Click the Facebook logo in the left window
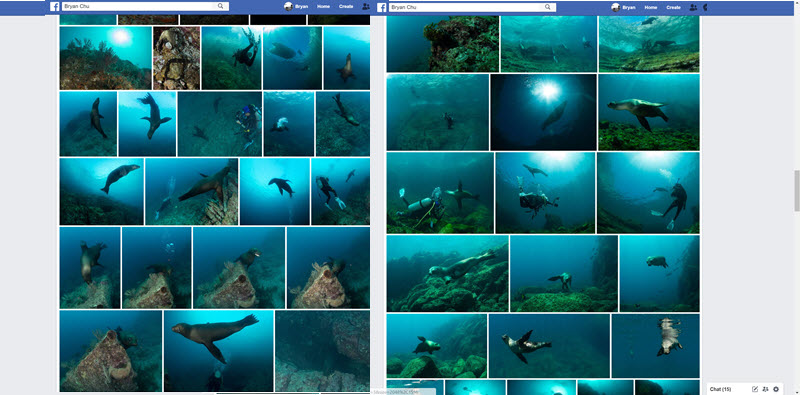The image size is (800, 395). [x=55, y=7]
